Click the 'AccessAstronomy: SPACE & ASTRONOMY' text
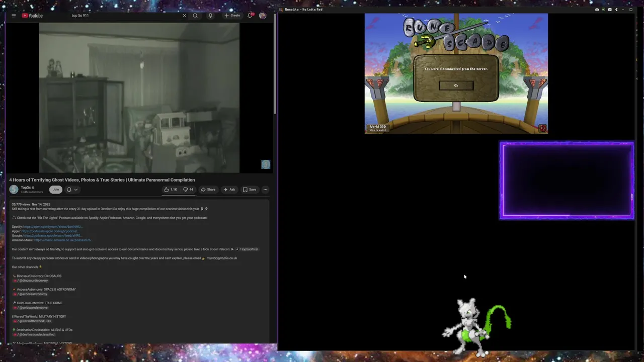Viewport: 644px width, 362px height. [x=46, y=290]
